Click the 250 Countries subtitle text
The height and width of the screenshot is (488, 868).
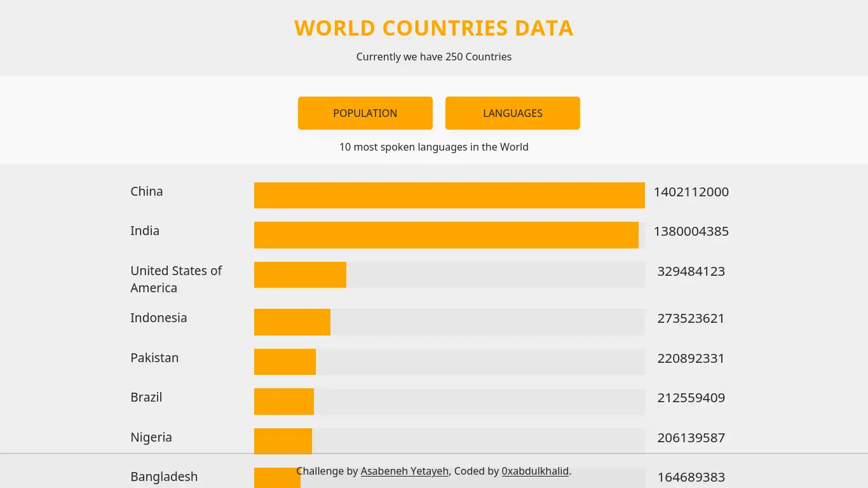[434, 57]
